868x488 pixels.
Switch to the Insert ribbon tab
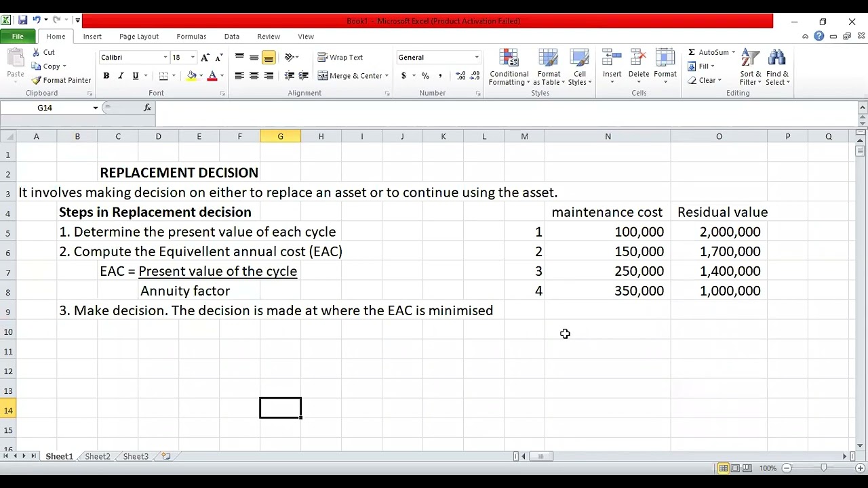pyautogui.click(x=92, y=37)
